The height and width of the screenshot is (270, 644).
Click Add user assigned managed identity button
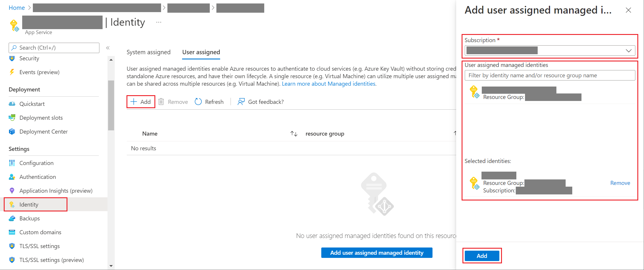coord(377,253)
